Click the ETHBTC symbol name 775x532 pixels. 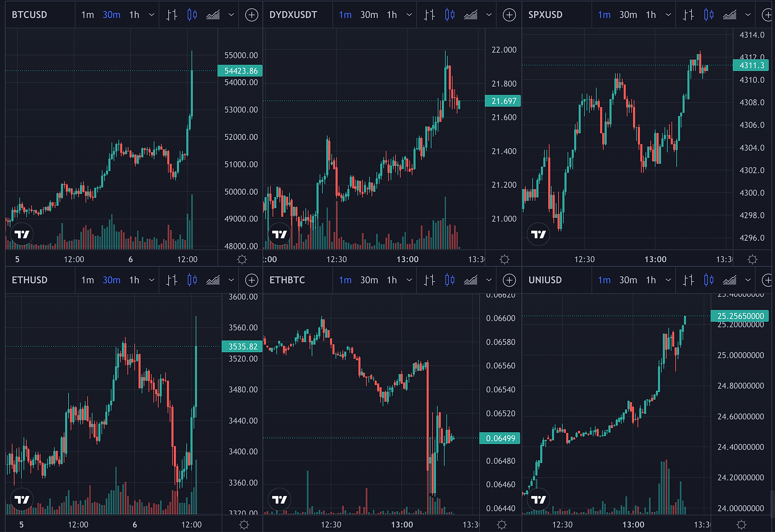287,280
